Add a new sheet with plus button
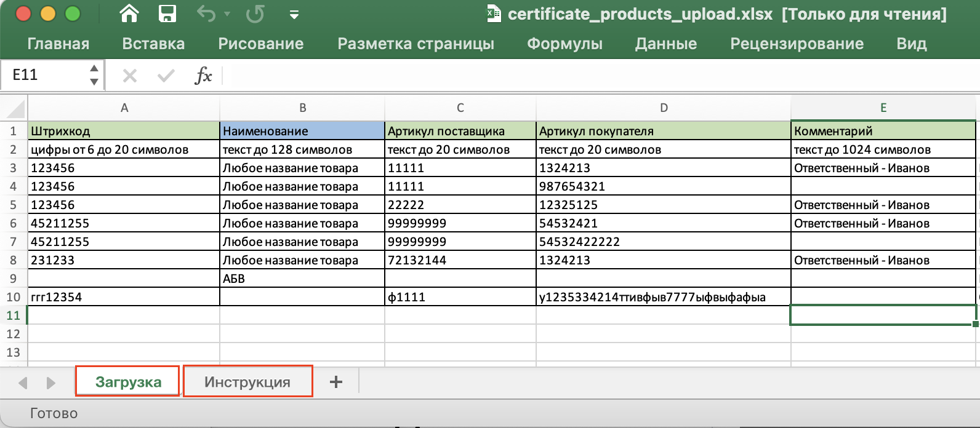Screen dimensions: 980x428 pyautogui.click(x=336, y=382)
